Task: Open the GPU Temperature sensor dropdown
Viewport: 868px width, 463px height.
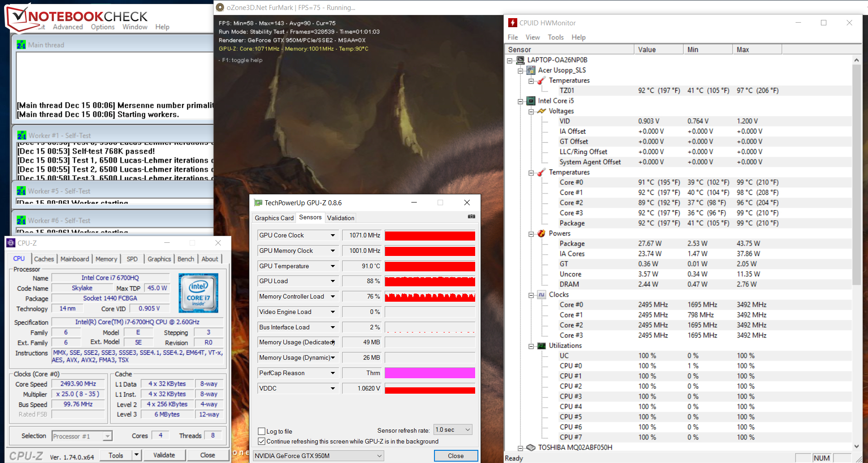Action: pyautogui.click(x=333, y=266)
